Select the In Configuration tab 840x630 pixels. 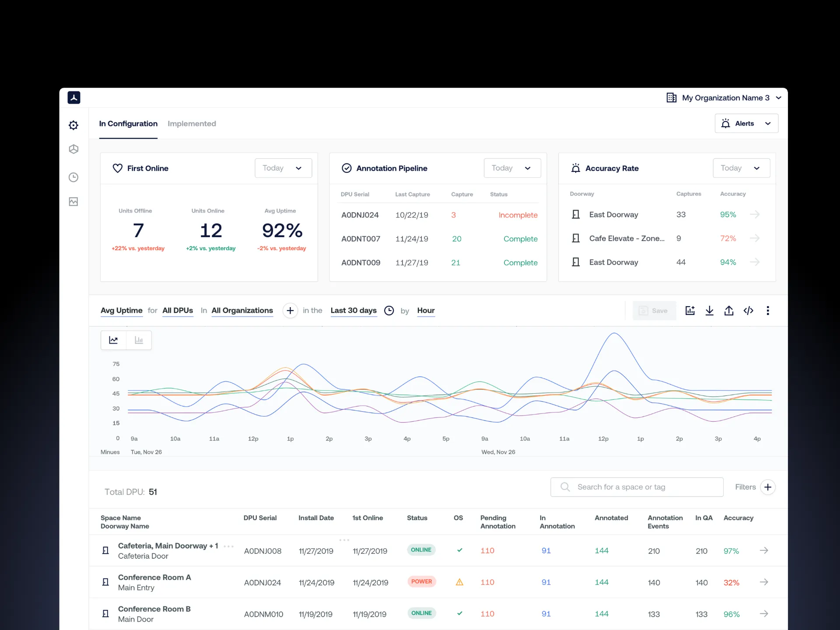pyautogui.click(x=128, y=124)
